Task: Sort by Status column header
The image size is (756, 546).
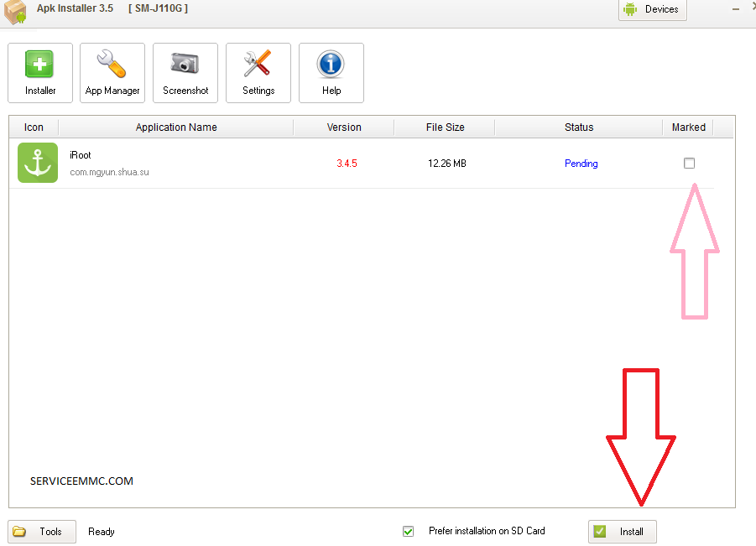Action: [579, 127]
